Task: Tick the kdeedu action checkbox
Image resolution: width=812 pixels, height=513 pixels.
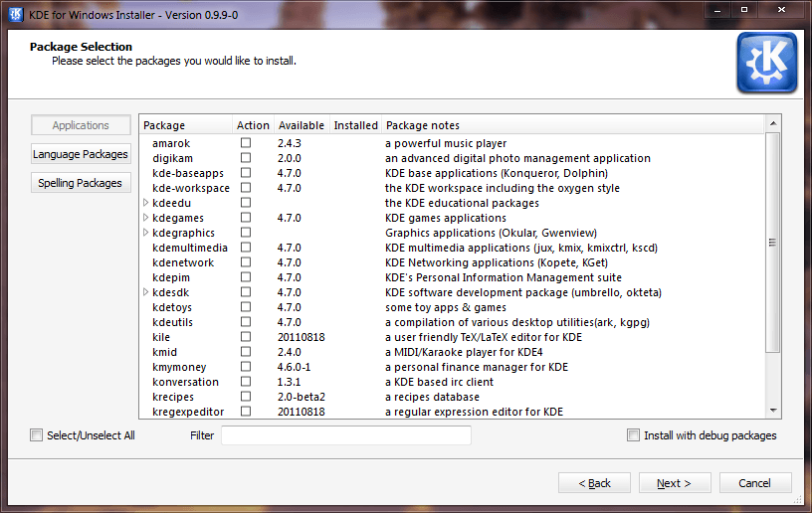Action: (246, 203)
